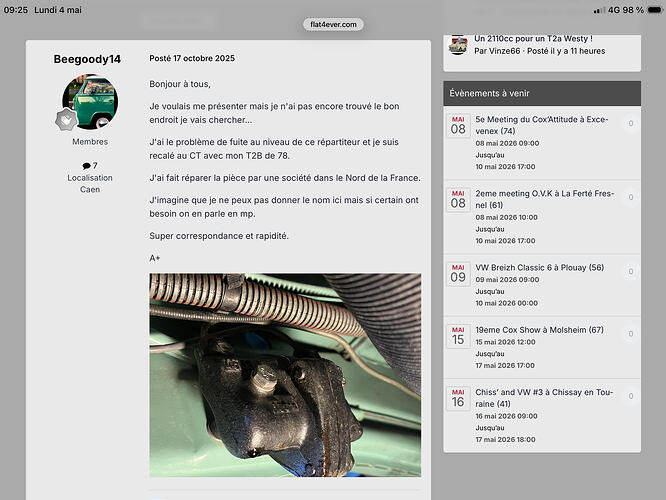Open event VW Breizh Classic 6 à Plouay

pos(539,268)
